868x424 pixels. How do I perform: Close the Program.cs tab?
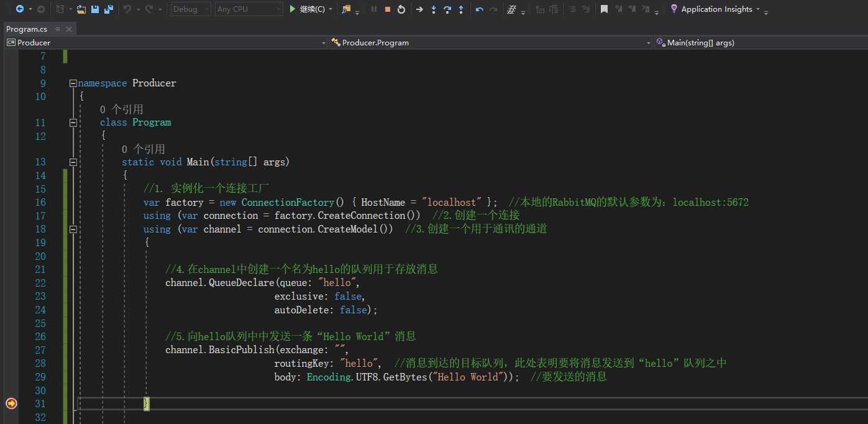69,29
